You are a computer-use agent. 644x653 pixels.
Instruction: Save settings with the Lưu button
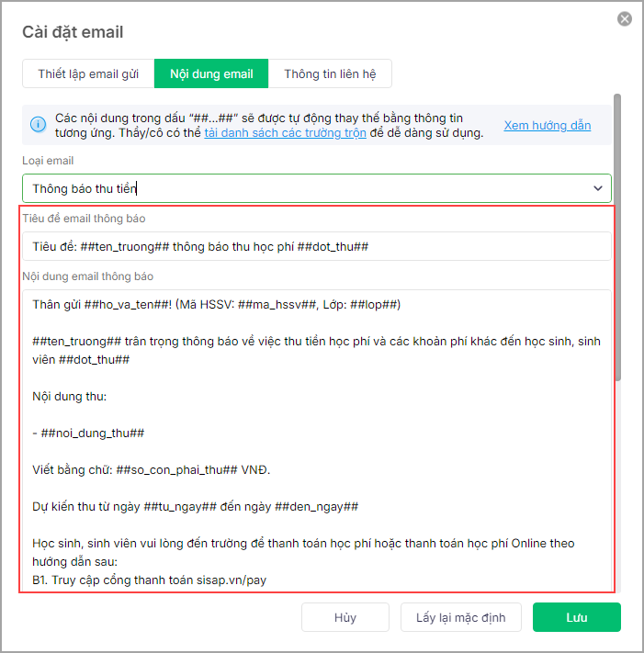coord(576,617)
